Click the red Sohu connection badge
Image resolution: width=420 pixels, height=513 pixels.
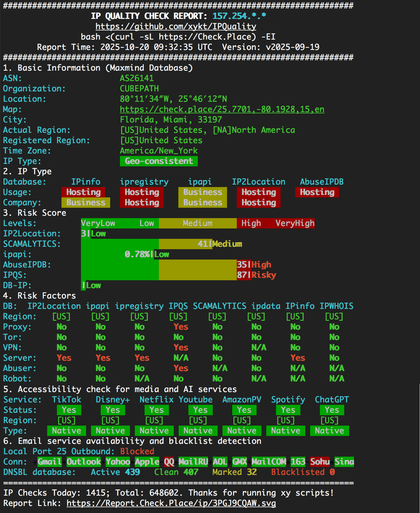click(320, 462)
